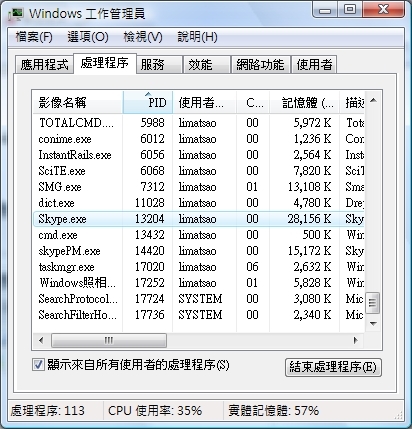Select the InstantRails.exe process

pyautogui.click(x=199, y=155)
